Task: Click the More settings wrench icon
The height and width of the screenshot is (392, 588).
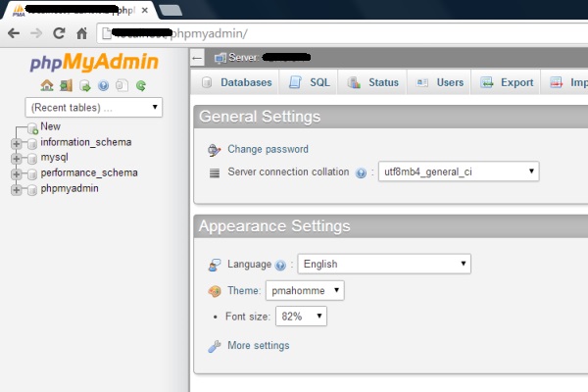Action: click(214, 346)
